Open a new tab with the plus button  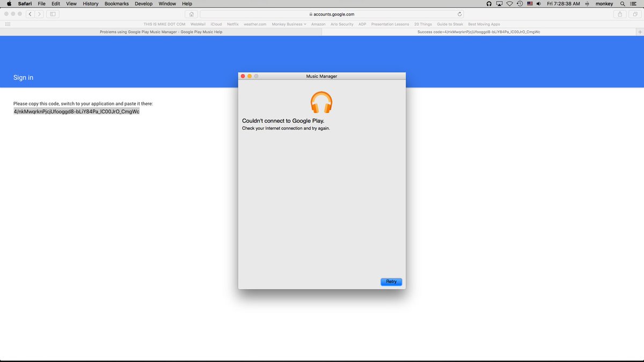[x=639, y=32]
